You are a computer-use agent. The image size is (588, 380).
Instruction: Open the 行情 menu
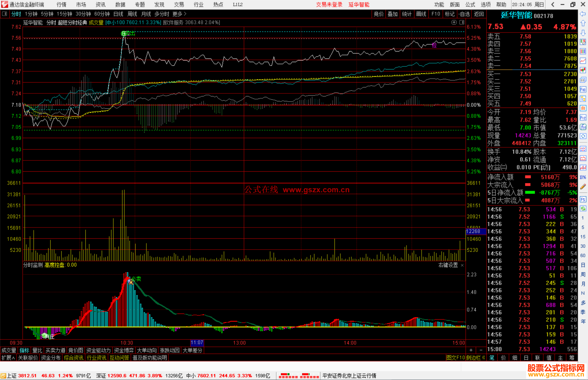click(62, 4)
